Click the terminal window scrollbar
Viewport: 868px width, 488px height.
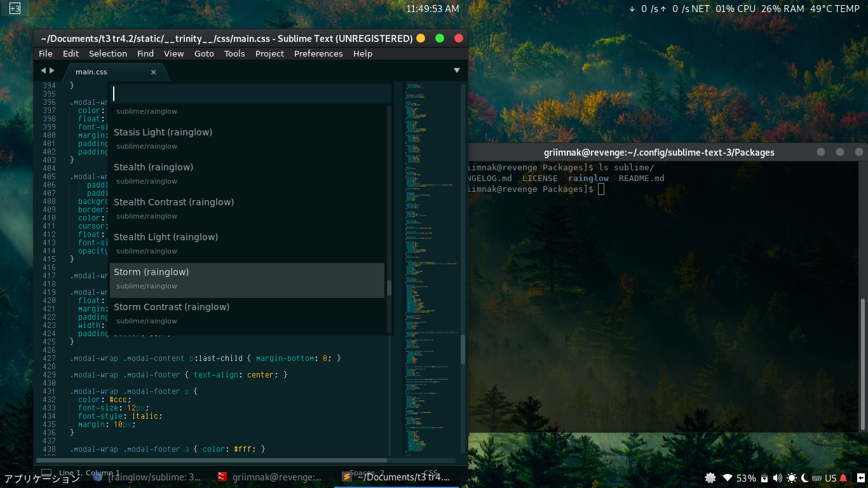click(x=863, y=365)
